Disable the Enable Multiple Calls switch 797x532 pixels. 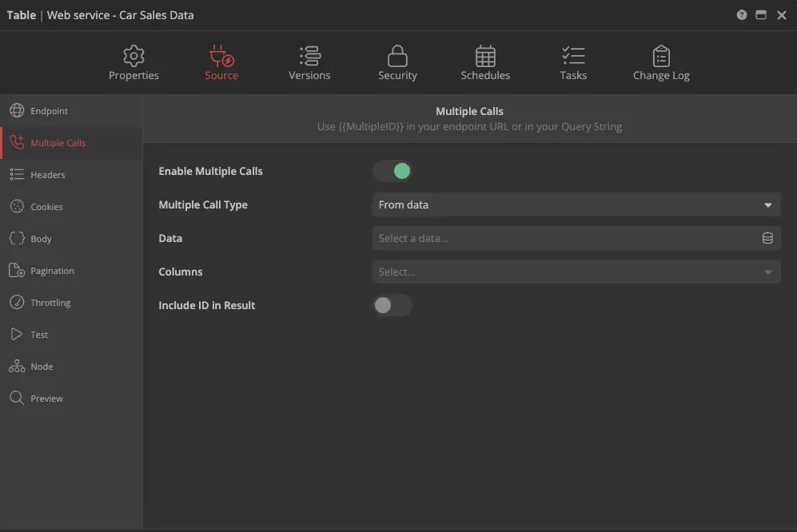[393, 171]
